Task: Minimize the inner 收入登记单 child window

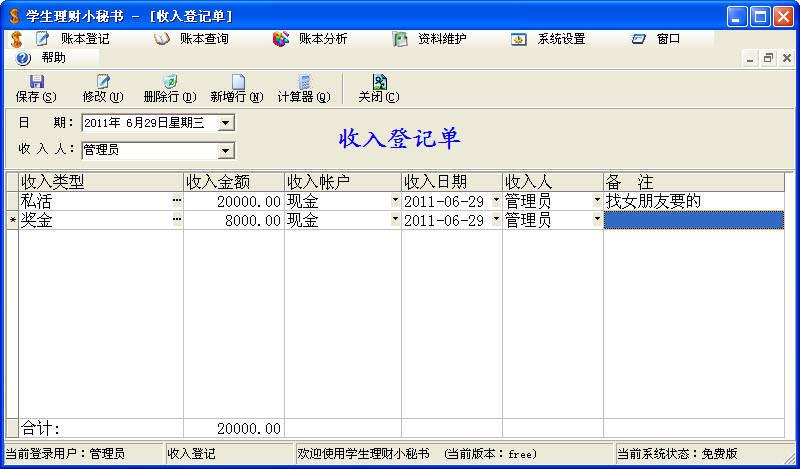Action: click(x=750, y=59)
